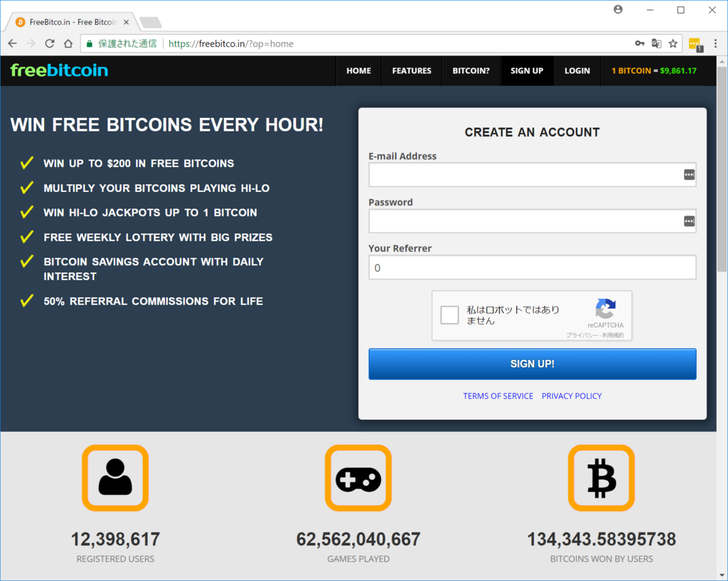Open the extension badge showing 1

click(x=695, y=43)
